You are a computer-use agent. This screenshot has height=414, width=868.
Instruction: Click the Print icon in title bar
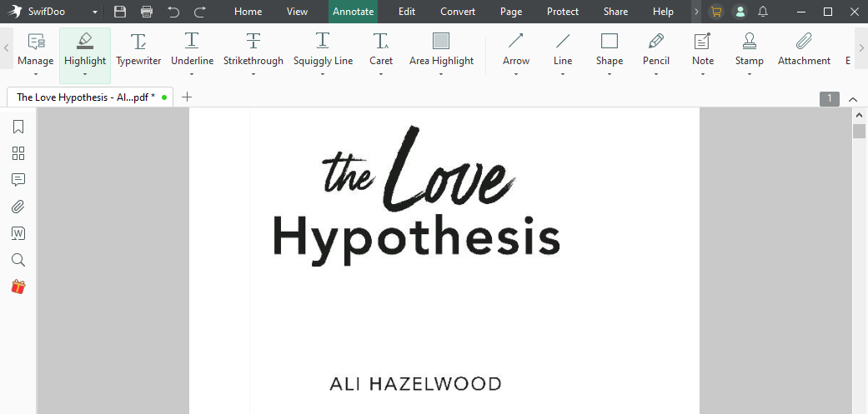147,12
